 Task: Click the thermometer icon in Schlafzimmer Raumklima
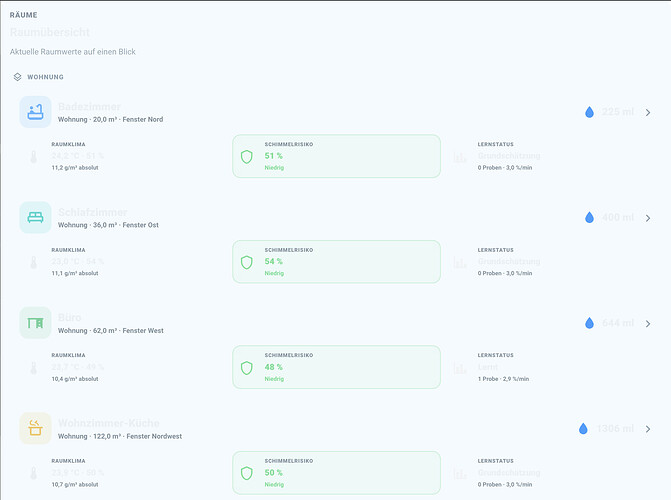point(34,262)
